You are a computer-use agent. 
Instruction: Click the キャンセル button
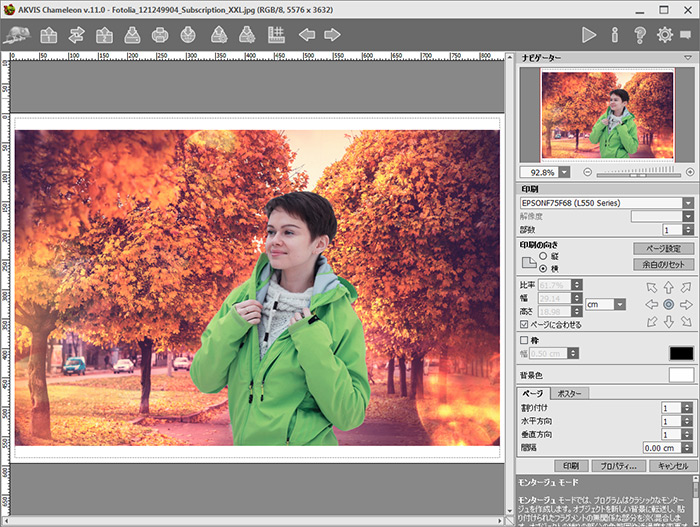[673, 466]
